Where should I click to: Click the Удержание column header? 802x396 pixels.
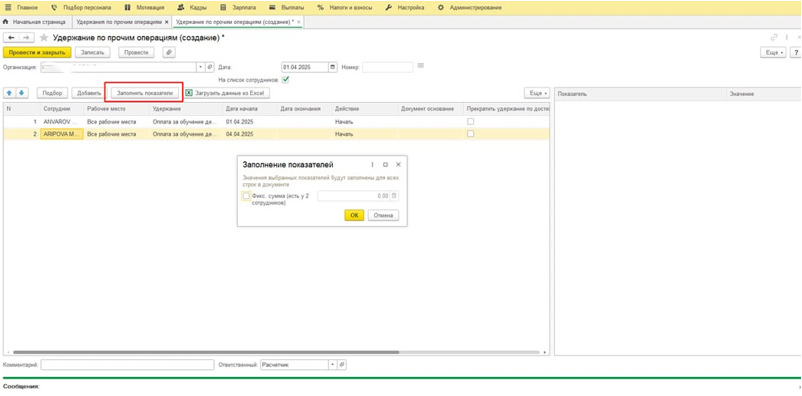(186, 108)
